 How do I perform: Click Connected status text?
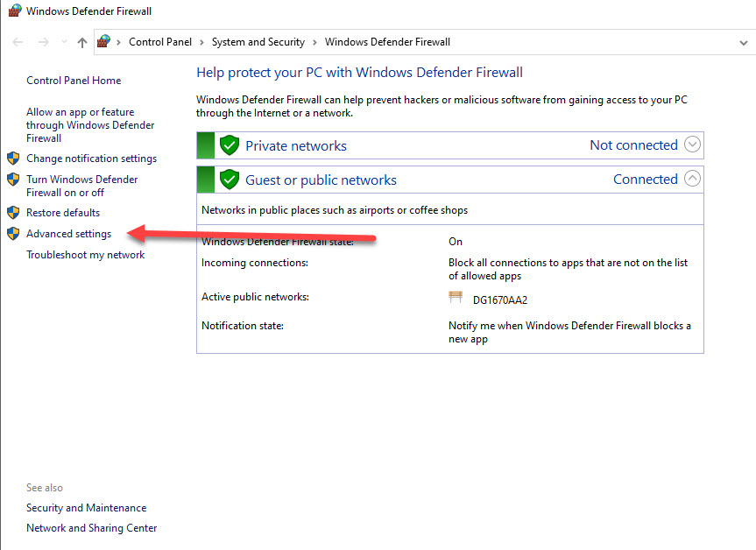646,180
